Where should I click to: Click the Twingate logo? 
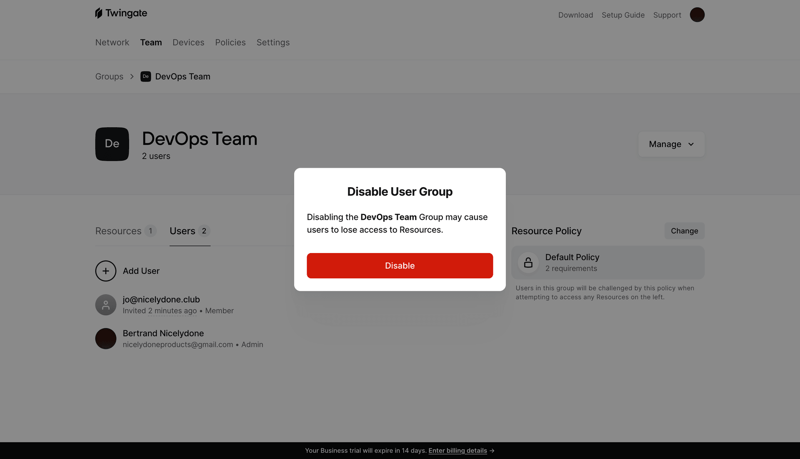[121, 13]
